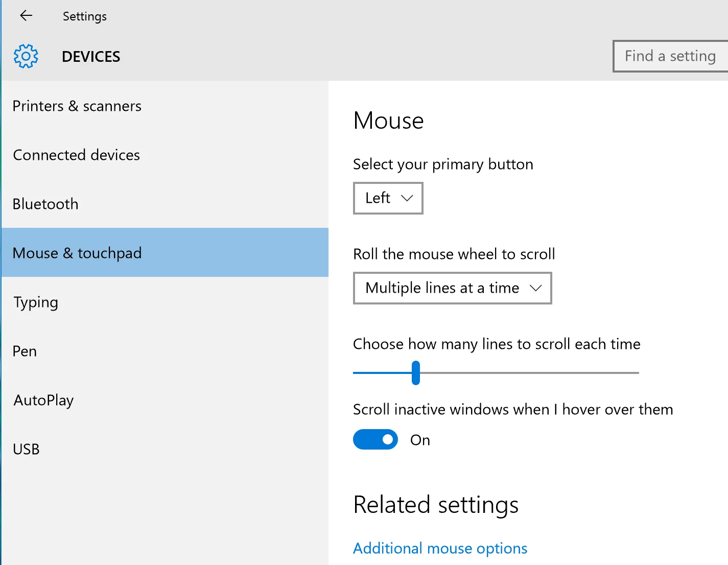The height and width of the screenshot is (565, 728).
Task: Click the Roll the mouse wheel label
Action: 454,254
